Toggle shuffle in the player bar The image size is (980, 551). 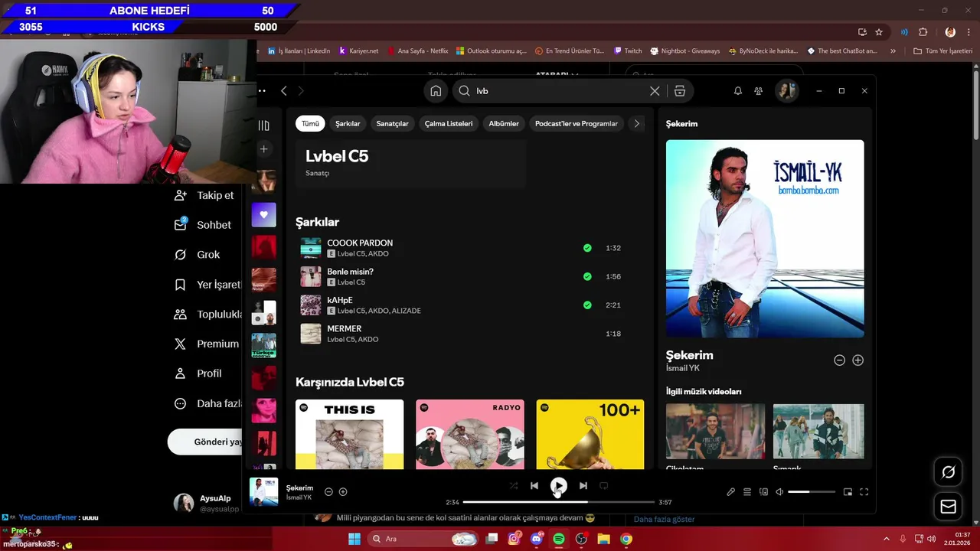coord(513,486)
